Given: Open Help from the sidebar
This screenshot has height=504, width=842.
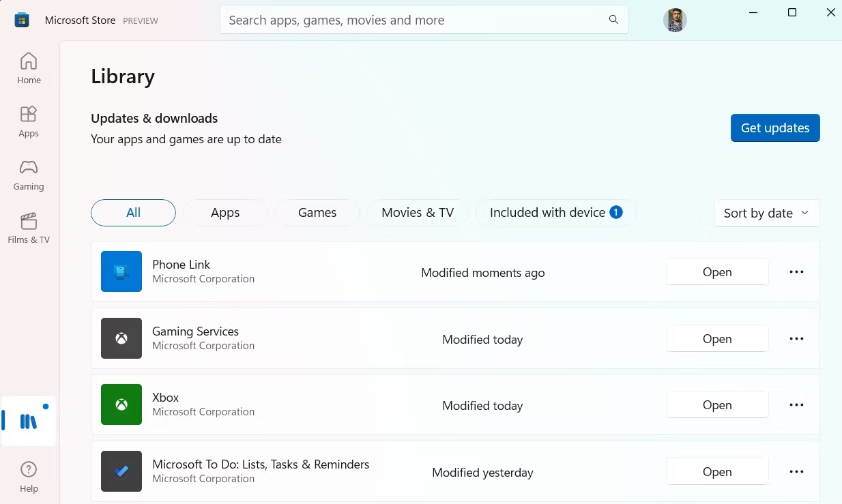Looking at the screenshot, I should coord(29,476).
